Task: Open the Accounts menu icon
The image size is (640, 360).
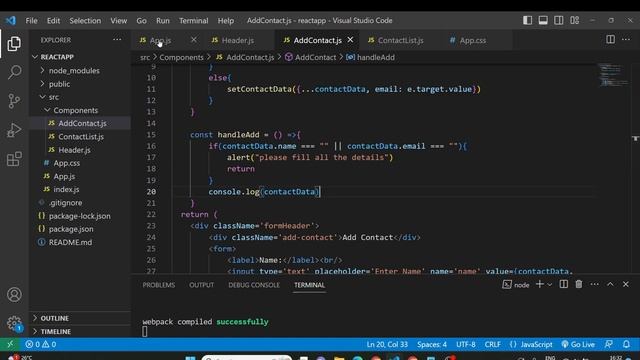Action: pyautogui.click(x=14, y=294)
